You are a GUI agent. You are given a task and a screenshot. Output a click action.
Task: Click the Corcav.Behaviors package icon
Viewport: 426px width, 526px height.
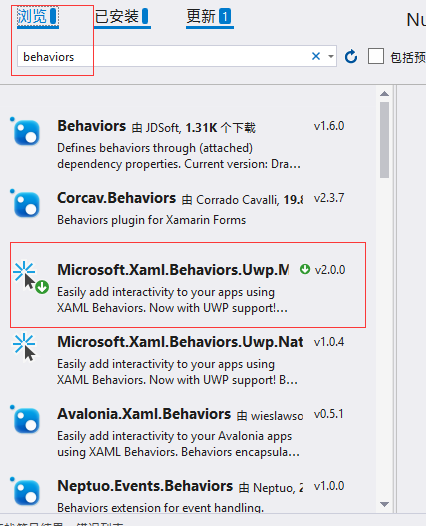(25, 204)
